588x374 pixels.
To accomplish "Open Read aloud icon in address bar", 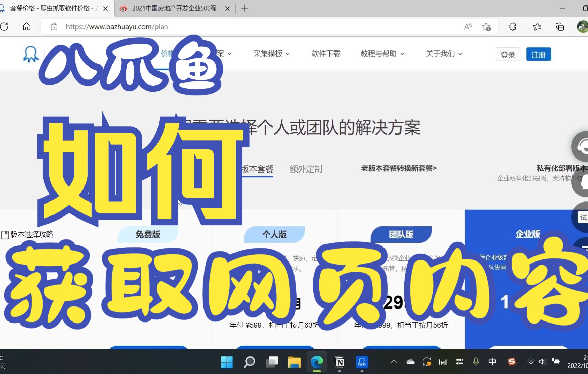I will coord(468,27).
